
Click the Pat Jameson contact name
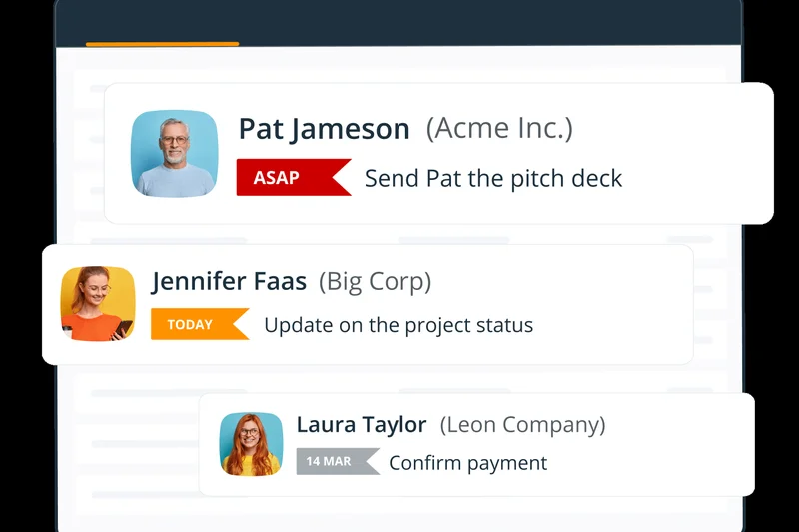324,129
